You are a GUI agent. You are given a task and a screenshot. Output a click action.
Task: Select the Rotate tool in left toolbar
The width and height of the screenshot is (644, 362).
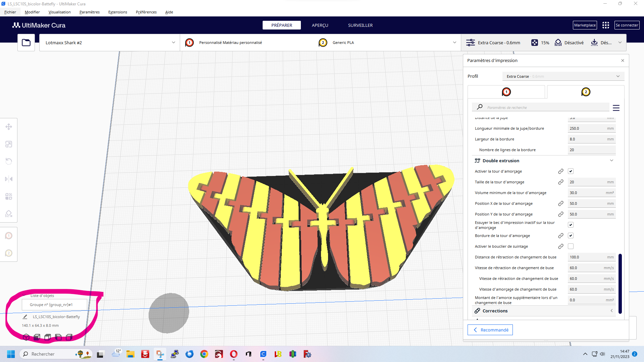tap(9, 162)
